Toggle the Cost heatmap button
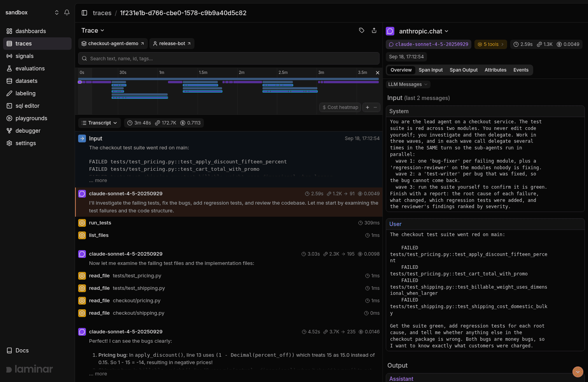Viewport: 588px width, 382px height. coord(340,107)
